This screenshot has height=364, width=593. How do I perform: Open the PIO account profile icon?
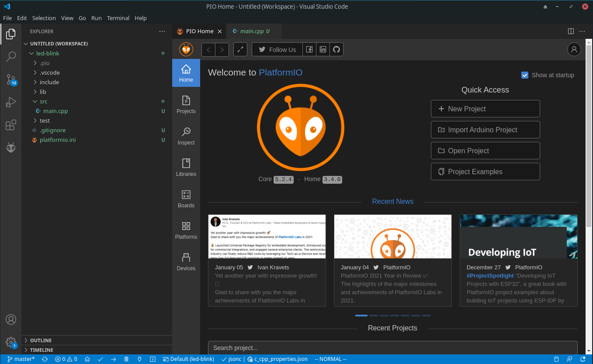(574, 49)
